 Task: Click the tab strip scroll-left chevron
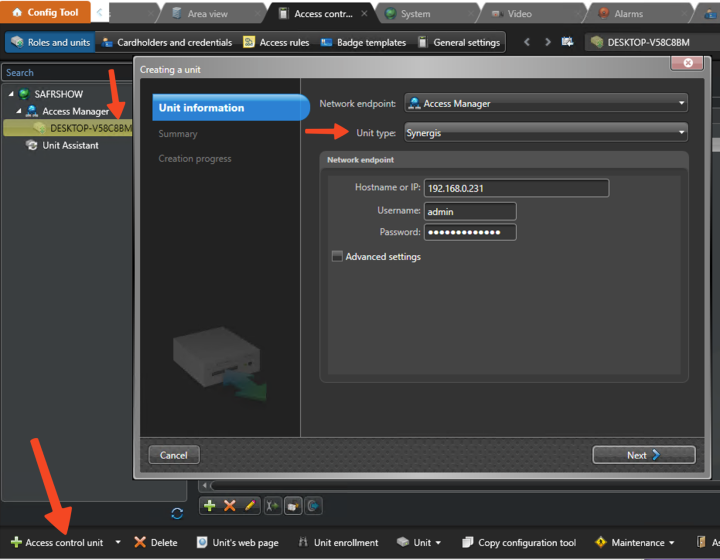(99, 13)
